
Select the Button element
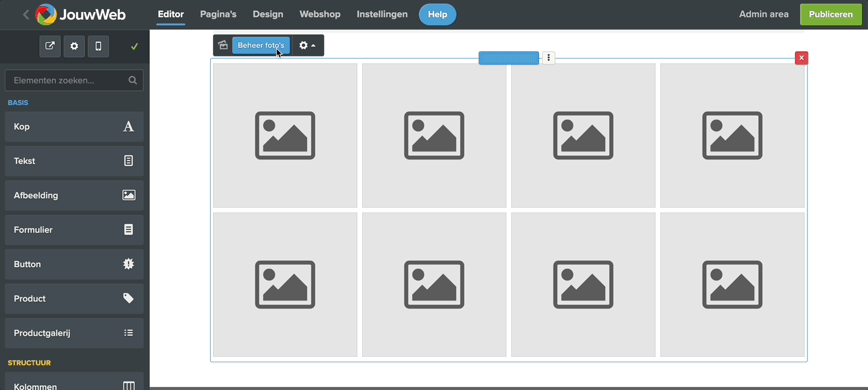coord(74,264)
